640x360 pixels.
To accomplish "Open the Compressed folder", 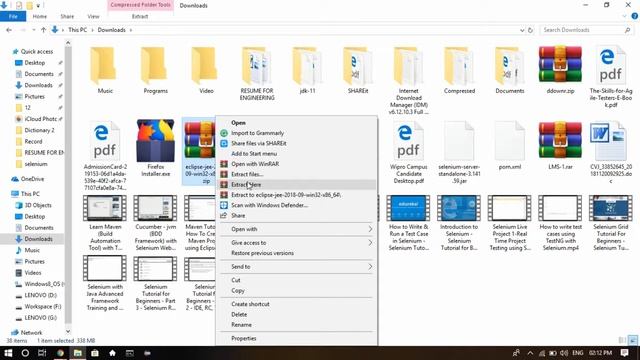I will coord(459,66).
